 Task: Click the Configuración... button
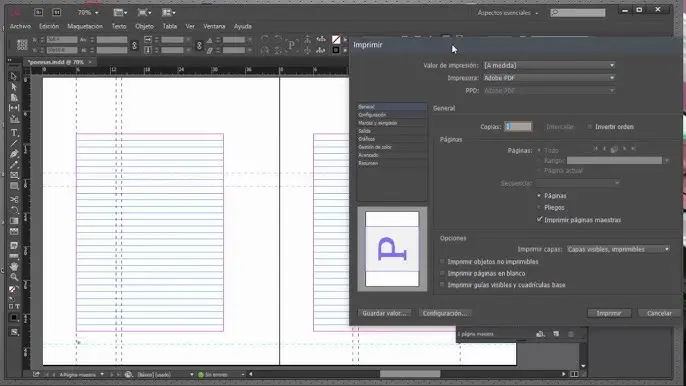[x=445, y=313]
